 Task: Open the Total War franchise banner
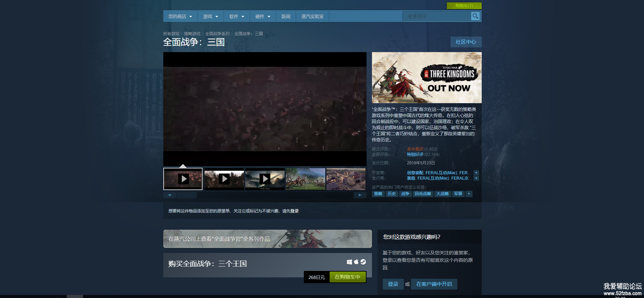[268, 239]
